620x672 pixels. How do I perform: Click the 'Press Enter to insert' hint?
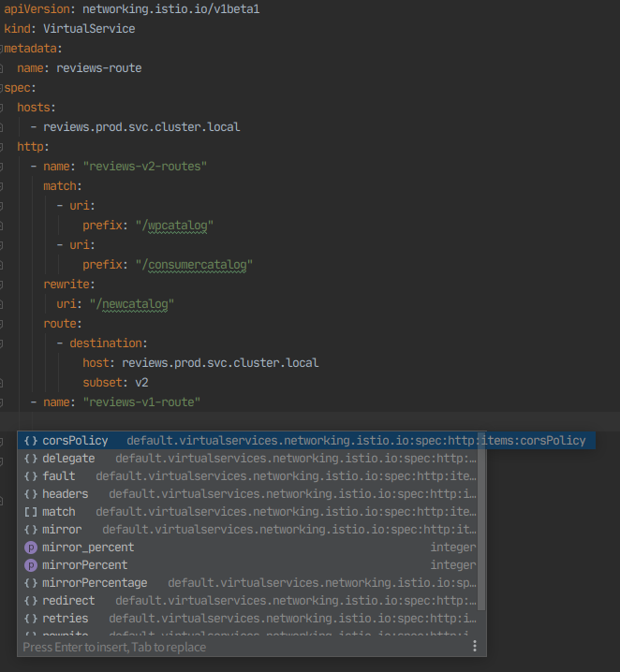(114, 647)
